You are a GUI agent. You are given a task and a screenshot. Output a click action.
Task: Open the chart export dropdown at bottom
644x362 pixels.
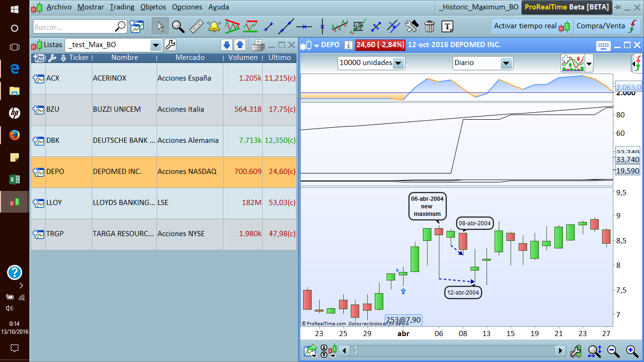[x=311, y=351]
